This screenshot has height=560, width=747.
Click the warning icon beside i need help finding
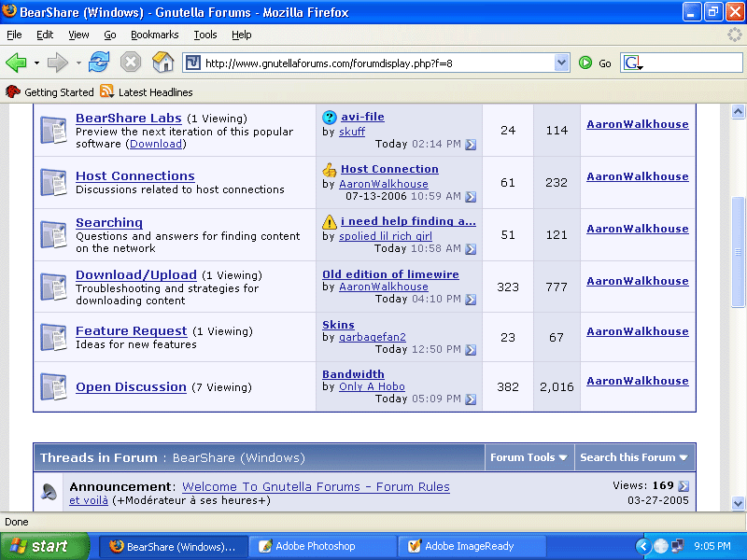click(x=330, y=222)
